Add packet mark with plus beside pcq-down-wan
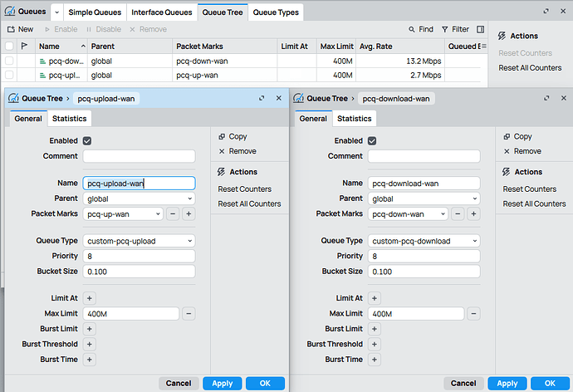Viewport: 573px width, 392px height. click(473, 214)
